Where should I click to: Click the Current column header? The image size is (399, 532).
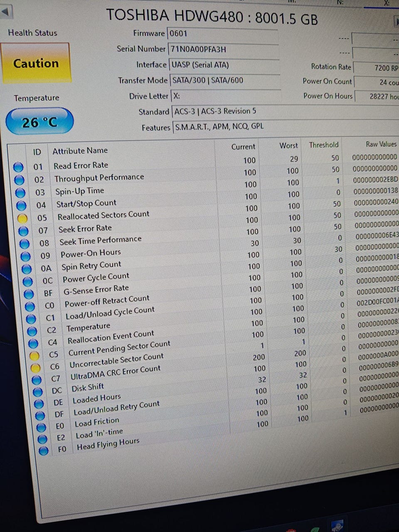coord(243,147)
